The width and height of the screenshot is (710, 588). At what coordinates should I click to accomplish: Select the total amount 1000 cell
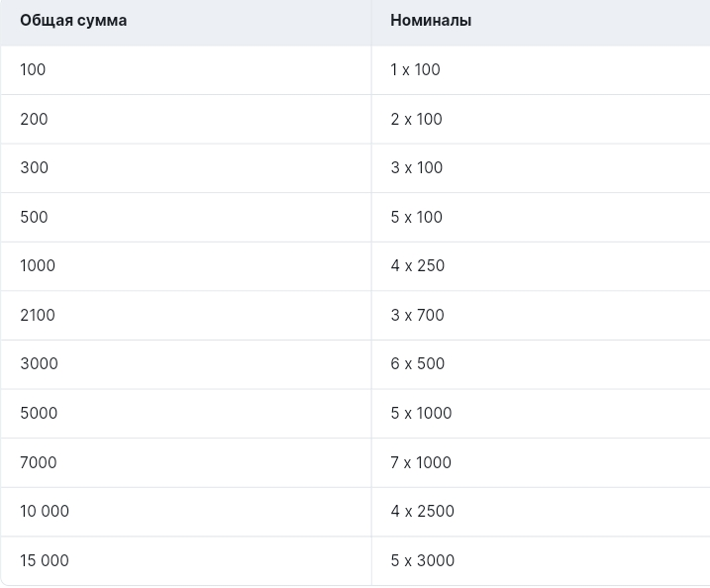[38, 265]
